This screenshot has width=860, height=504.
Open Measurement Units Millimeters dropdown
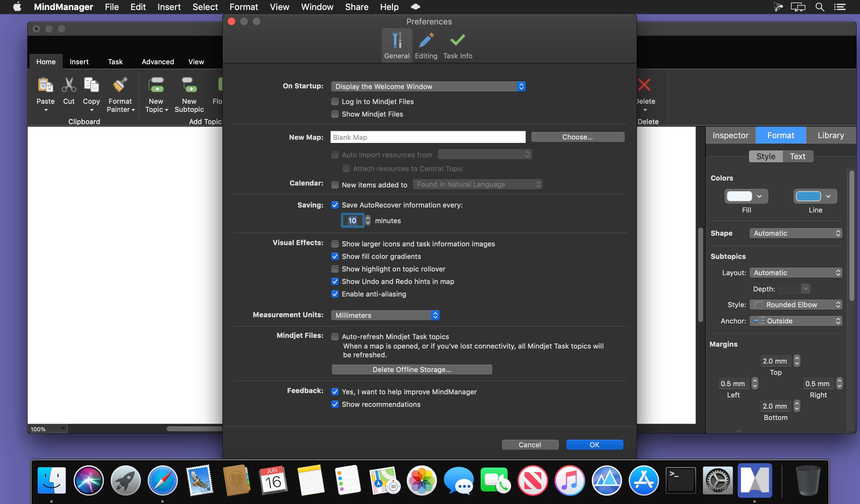[385, 315]
